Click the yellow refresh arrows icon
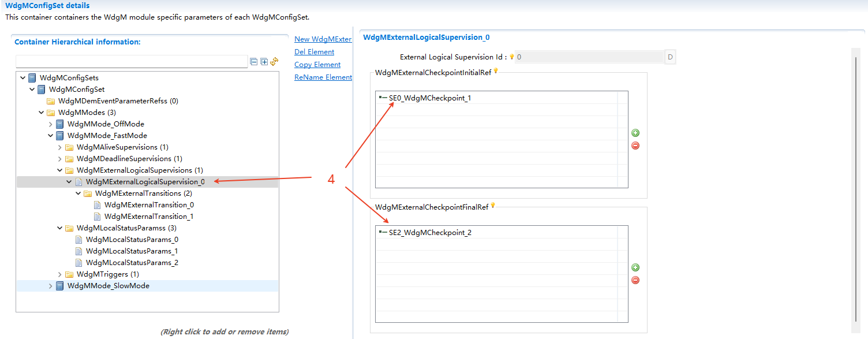Image resolution: width=868 pixels, height=339 pixels. pos(275,62)
